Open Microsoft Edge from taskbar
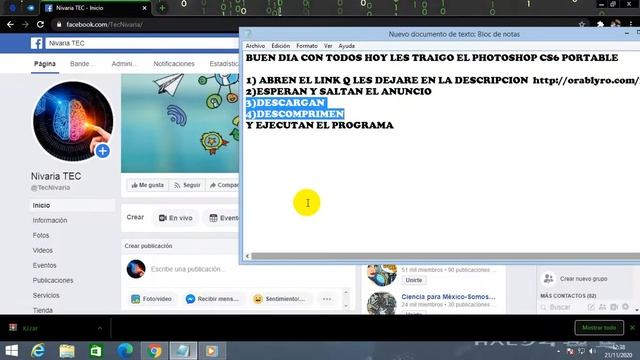Image resolution: width=640 pixels, height=360 pixels. 125,351
